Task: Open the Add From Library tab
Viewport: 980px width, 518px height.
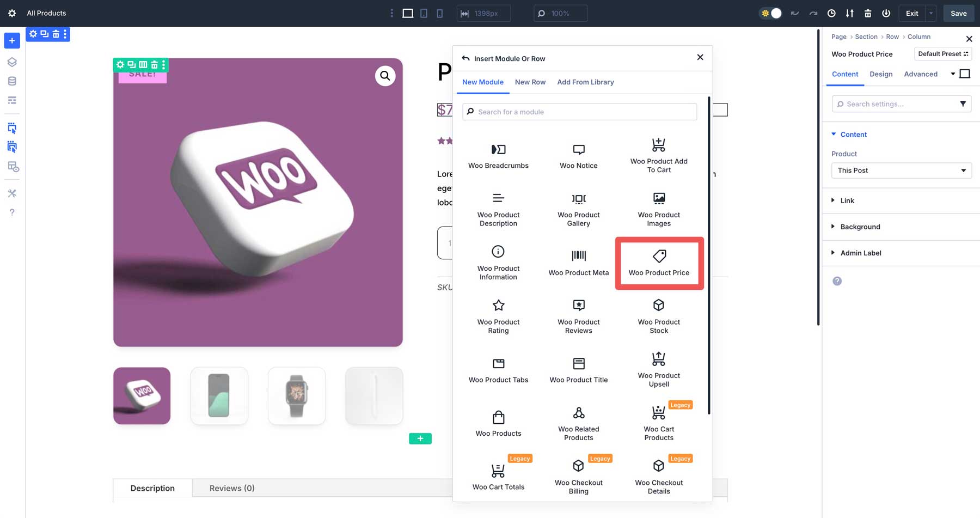Action: coord(585,82)
